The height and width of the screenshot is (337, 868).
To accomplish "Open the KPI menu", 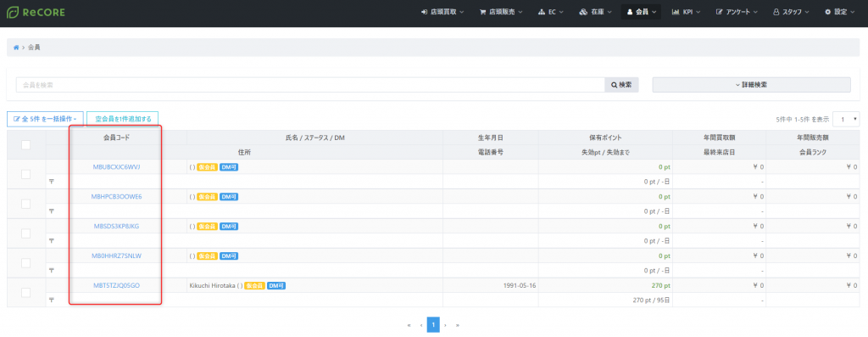I will (686, 12).
